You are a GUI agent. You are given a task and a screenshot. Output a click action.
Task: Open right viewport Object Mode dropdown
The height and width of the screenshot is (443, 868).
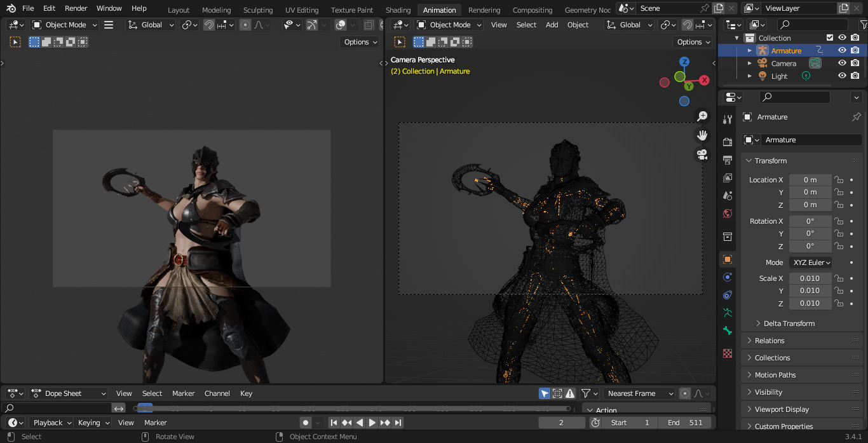click(449, 25)
